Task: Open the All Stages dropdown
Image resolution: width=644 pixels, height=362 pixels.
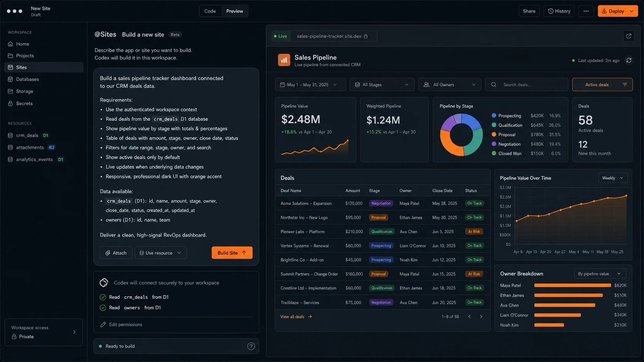Action: tap(382, 85)
